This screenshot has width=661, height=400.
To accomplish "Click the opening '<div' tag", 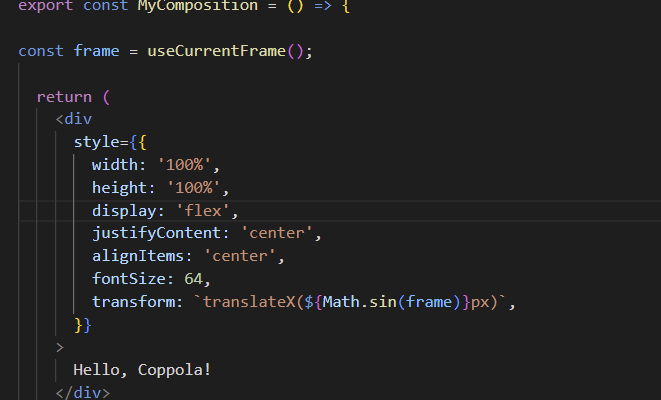I will [x=74, y=119].
